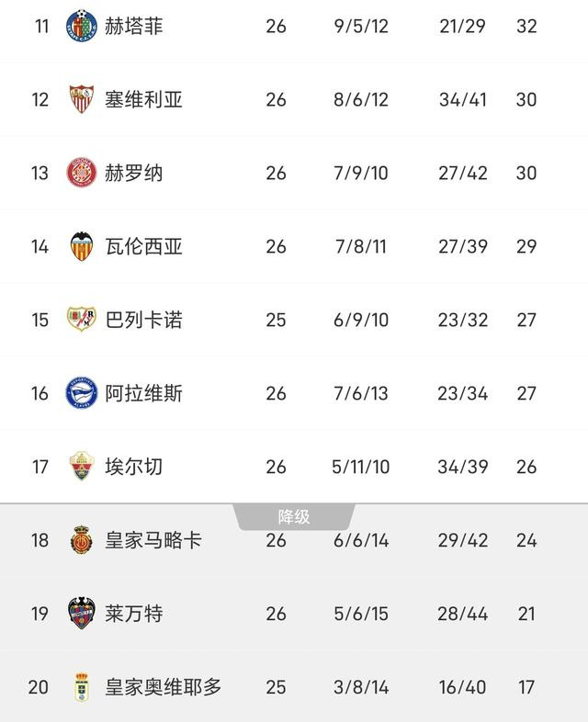588x722 pixels.
Task: Select the Elche team badge
Action: (x=82, y=467)
